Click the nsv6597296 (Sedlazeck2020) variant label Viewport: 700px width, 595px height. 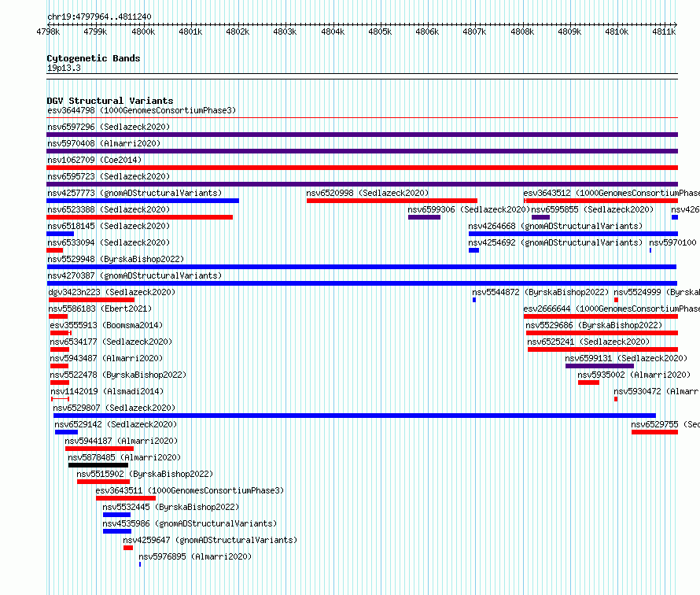pos(109,127)
